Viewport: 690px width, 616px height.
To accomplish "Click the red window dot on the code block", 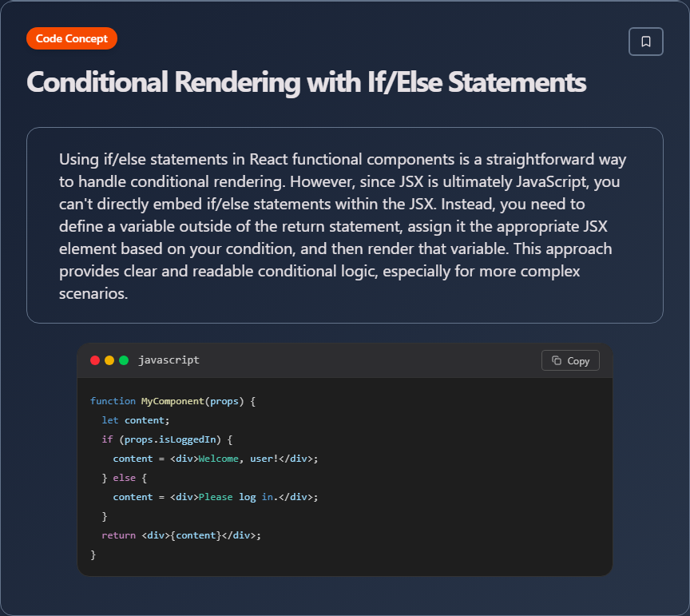I will click(x=95, y=360).
